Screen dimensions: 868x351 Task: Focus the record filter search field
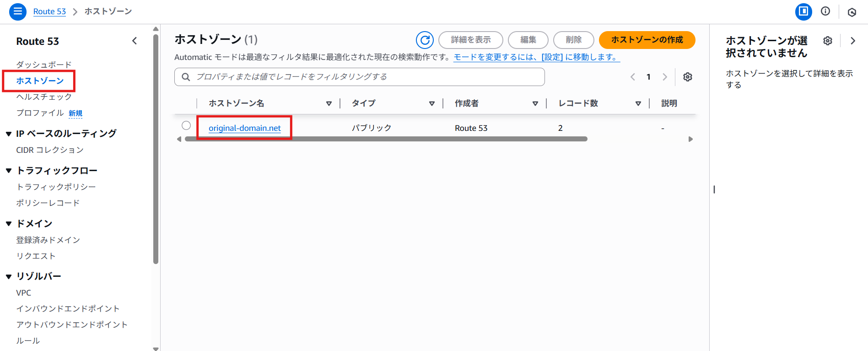[360, 77]
